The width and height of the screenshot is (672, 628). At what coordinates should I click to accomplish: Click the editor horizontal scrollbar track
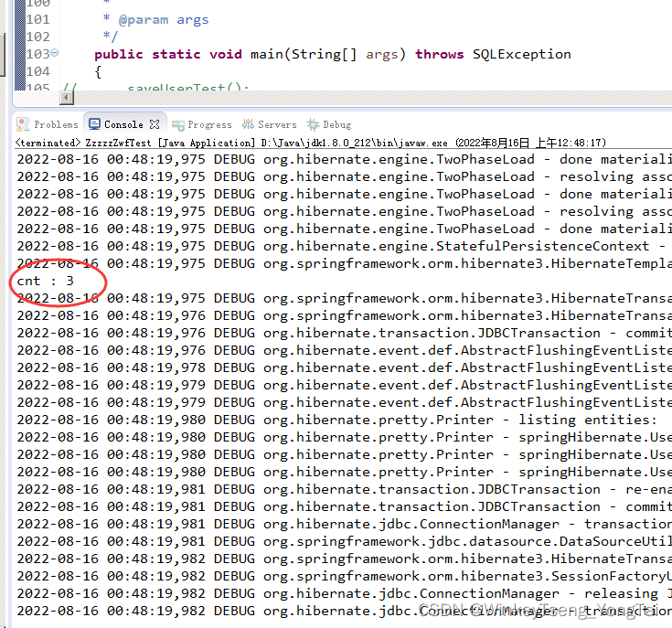point(373,98)
